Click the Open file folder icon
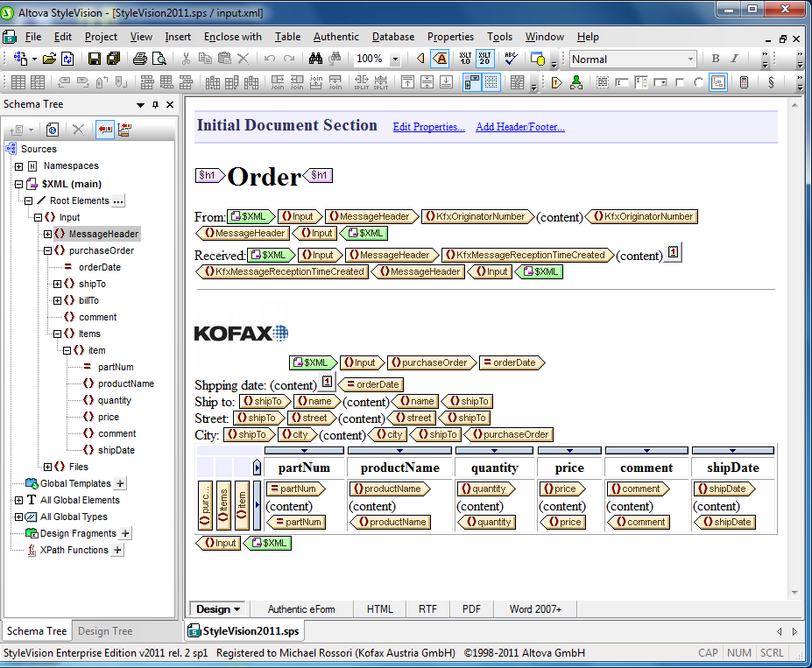 (49, 59)
